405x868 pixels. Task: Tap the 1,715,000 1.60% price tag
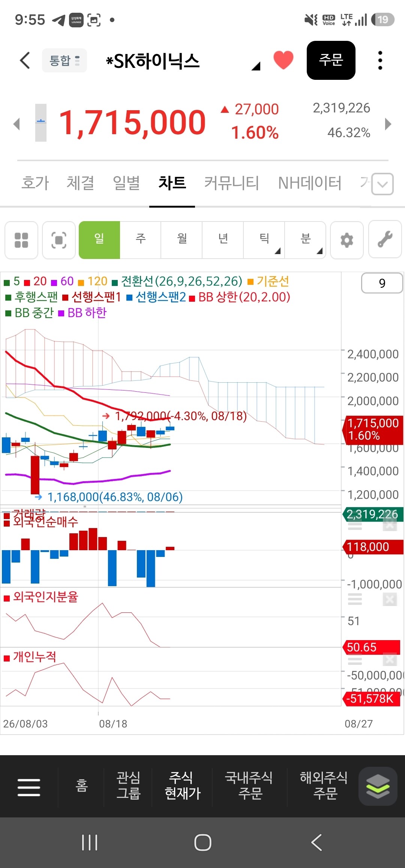[x=373, y=430]
